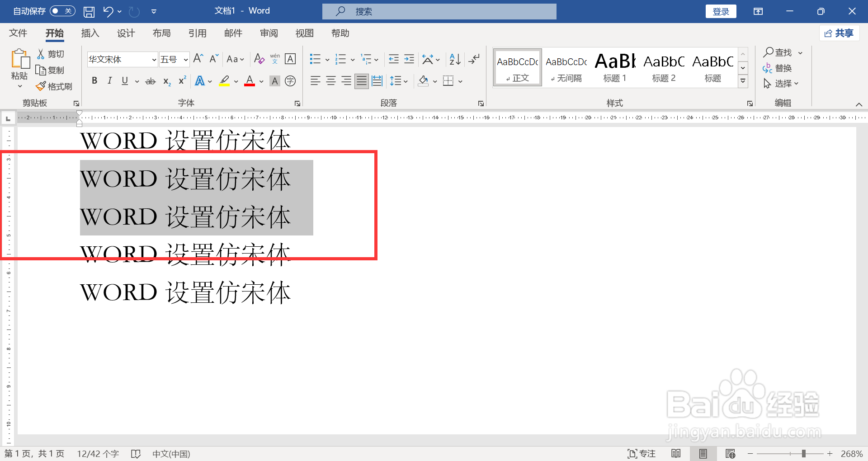Open the 文件 File menu
This screenshot has width=868, height=461.
pos(18,33)
